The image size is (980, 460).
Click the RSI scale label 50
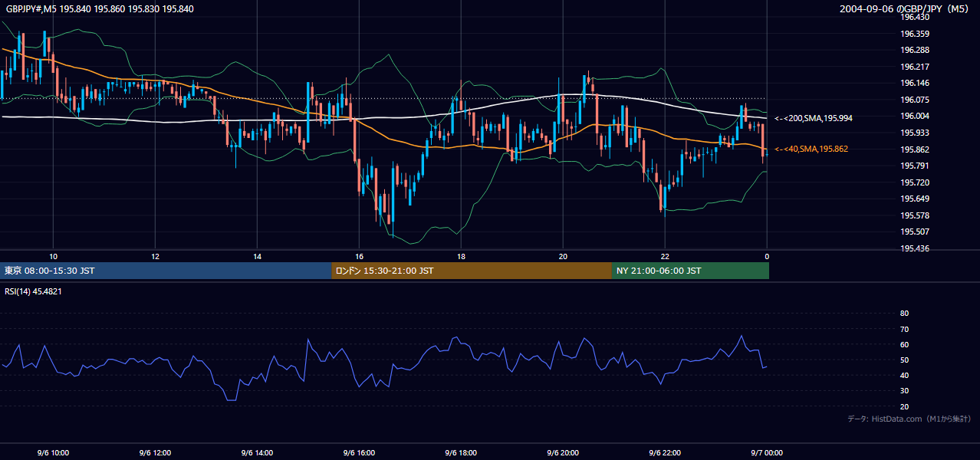click(x=904, y=360)
